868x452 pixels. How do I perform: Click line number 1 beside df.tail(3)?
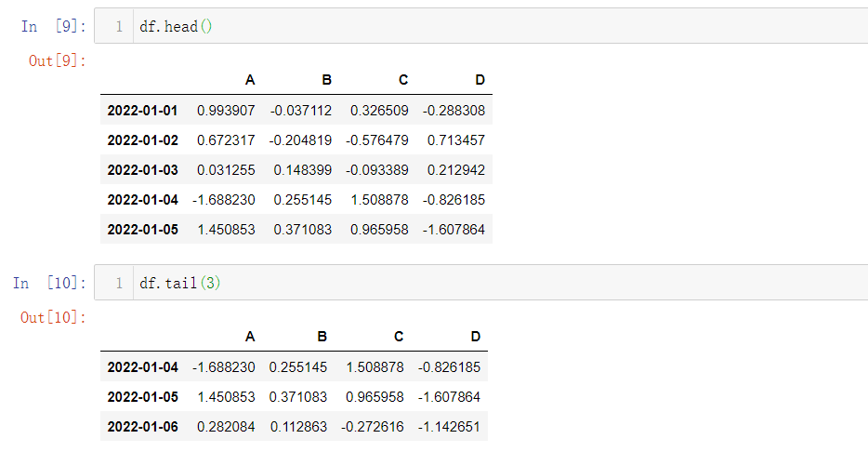point(118,283)
